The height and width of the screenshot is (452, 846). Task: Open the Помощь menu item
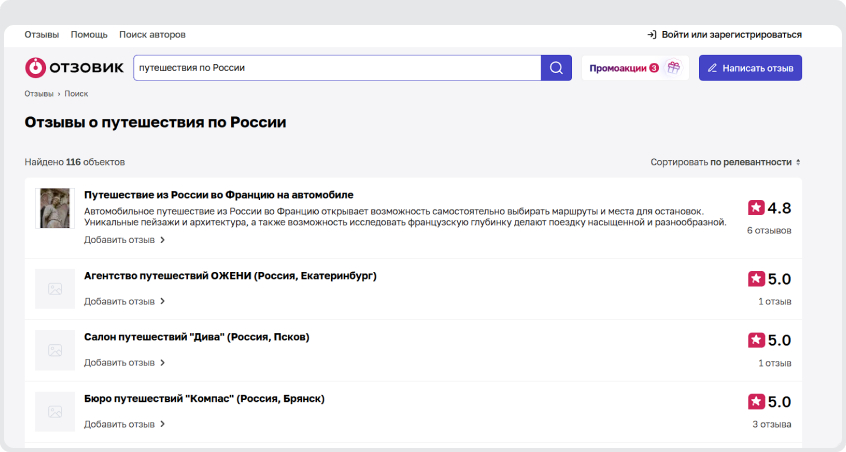[x=89, y=35]
